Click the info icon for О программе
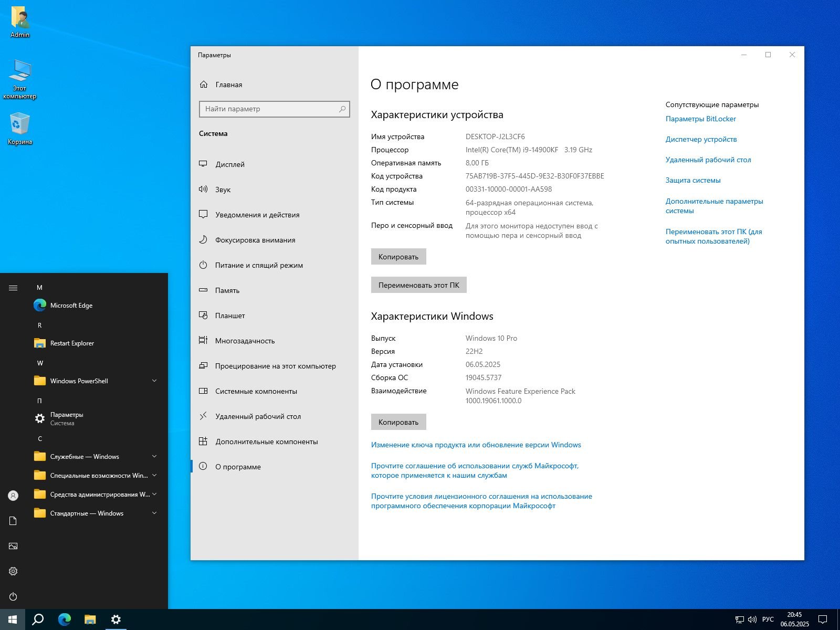Screen dimensions: 840x630 pos(203,466)
